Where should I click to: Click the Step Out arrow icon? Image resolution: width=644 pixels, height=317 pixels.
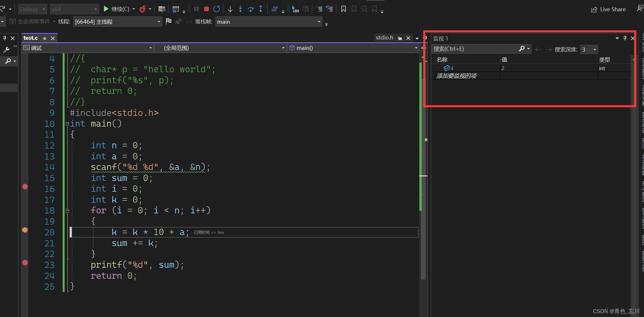[261, 9]
